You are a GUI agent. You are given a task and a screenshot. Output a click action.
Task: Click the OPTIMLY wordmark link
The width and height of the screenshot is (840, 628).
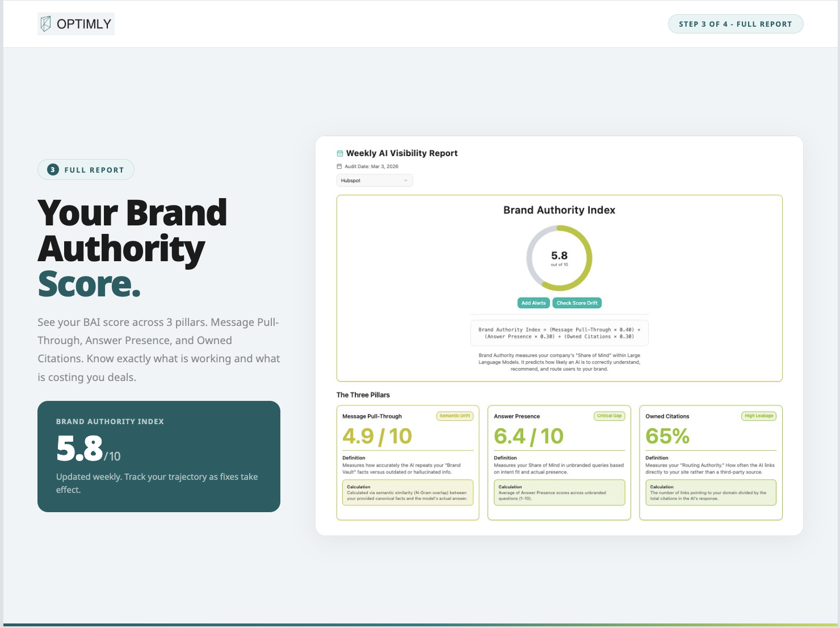click(x=83, y=23)
